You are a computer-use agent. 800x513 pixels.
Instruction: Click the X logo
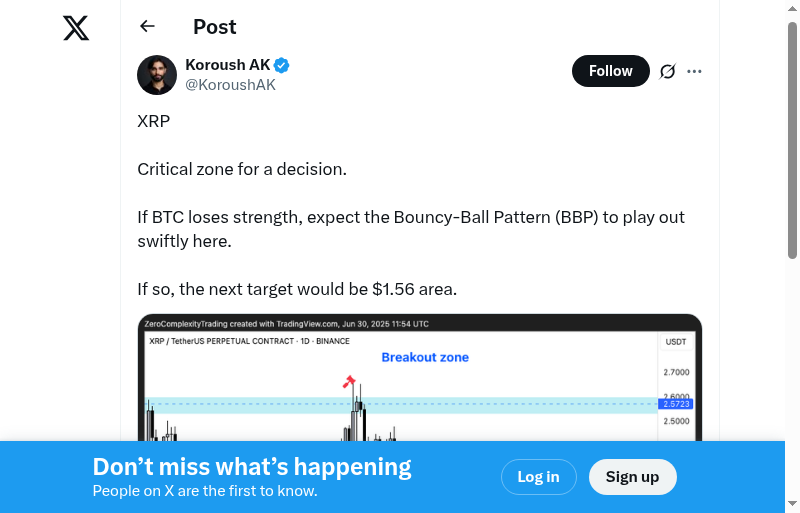click(x=76, y=28)
